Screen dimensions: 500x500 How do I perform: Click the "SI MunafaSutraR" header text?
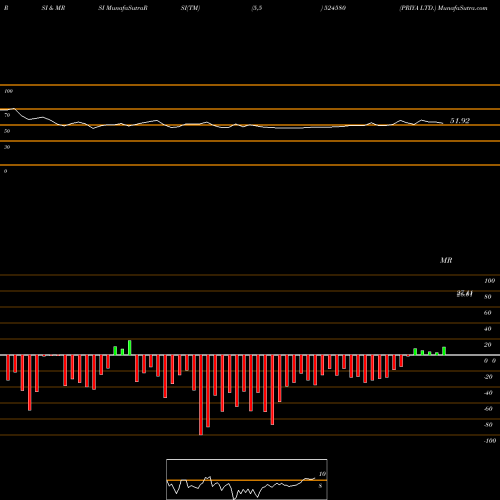coord(123,8)
